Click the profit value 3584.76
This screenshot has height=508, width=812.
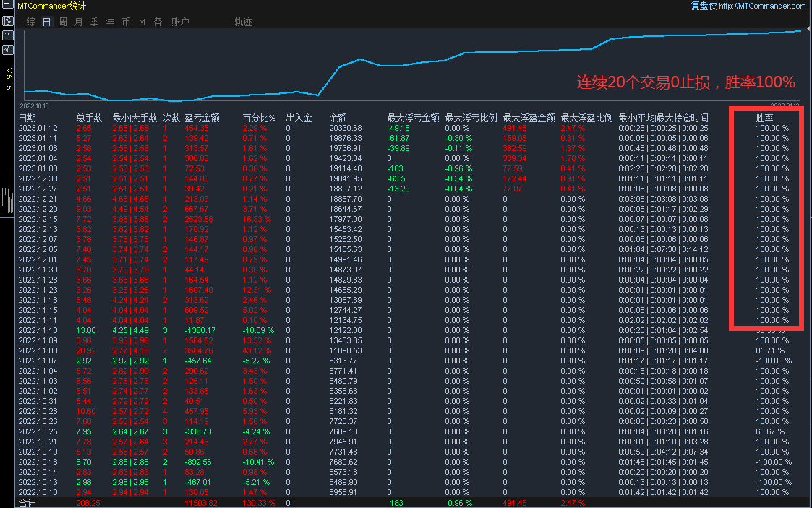coord(199,350)
